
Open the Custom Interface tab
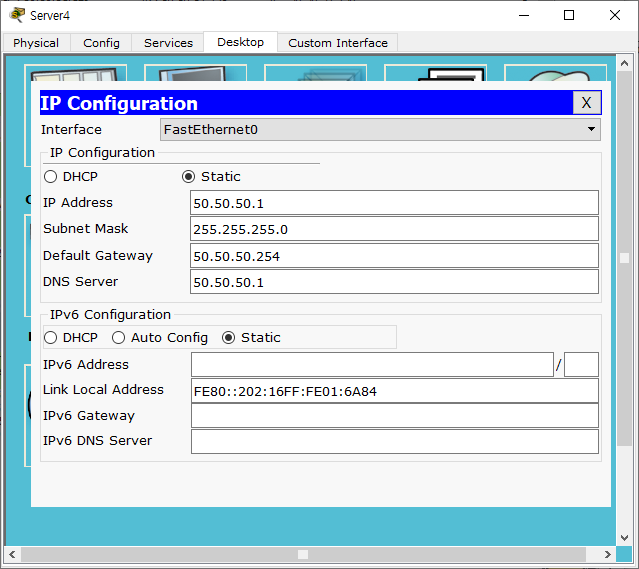point(338,43)
